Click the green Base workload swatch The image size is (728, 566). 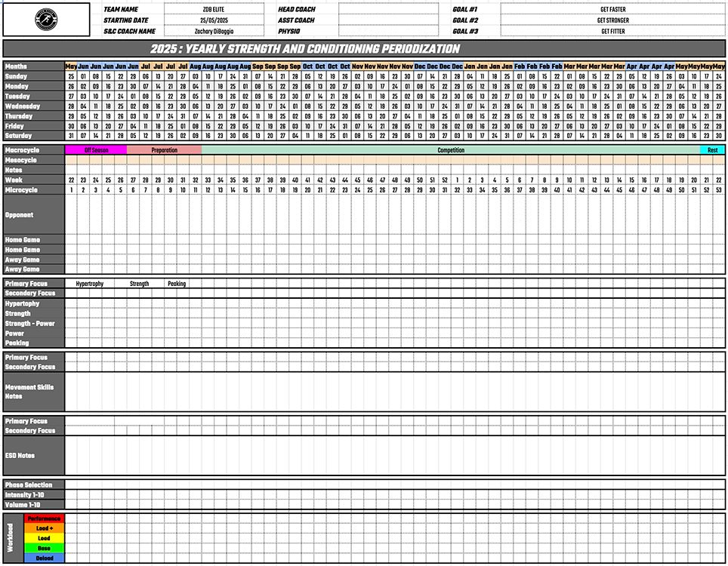(x=45, y=549)
